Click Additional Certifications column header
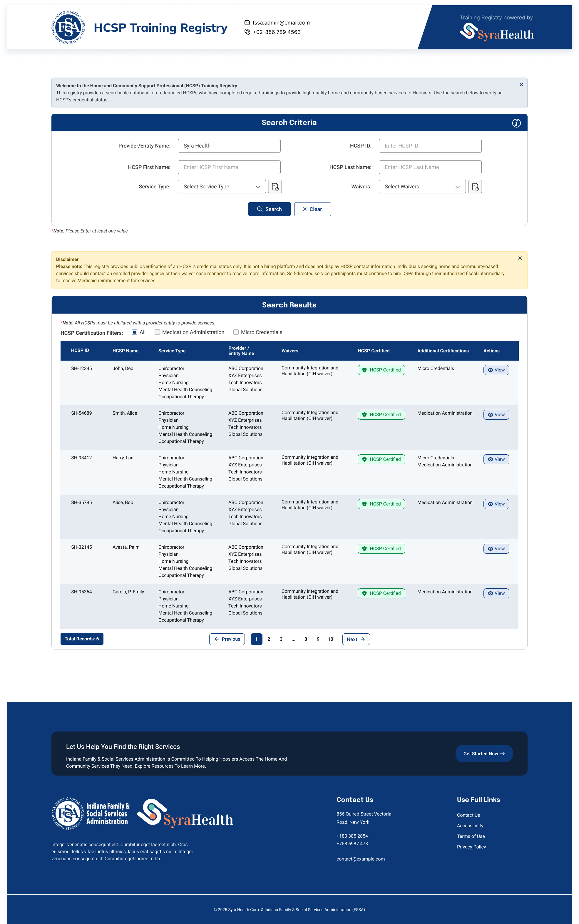This screenshot has width=579, height=924. (443, 351)
